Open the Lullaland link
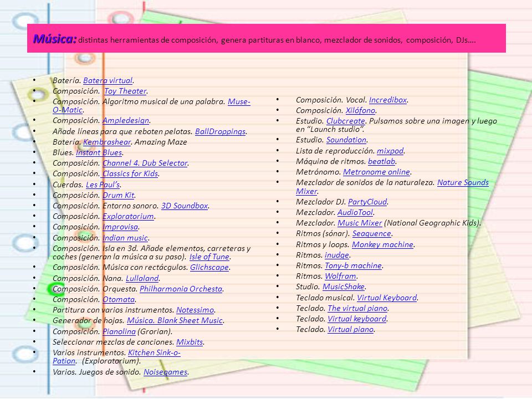 (142, 278)
